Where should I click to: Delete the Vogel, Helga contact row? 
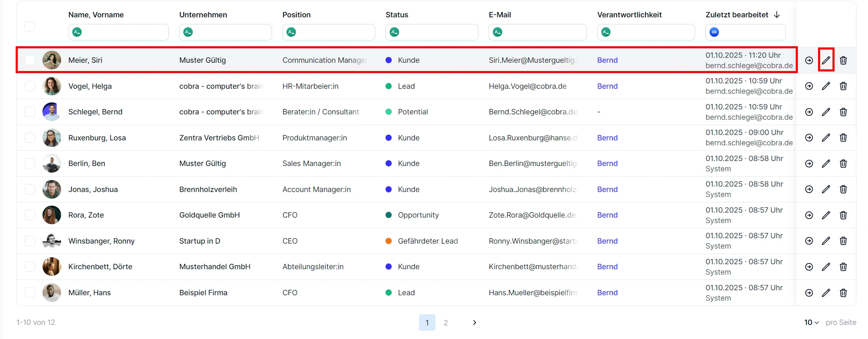pyautogui.click(x=843, y=86)
